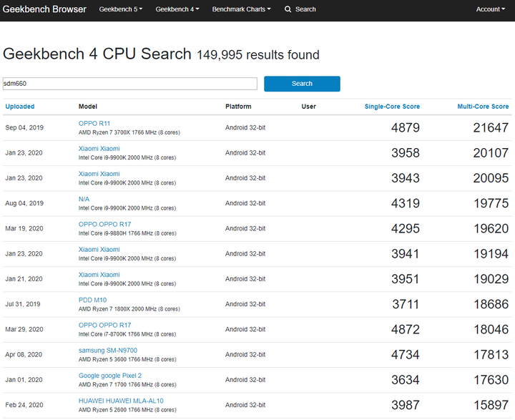Open Xiaomi Xiaomi result scoring 20095

coord(99,174)
